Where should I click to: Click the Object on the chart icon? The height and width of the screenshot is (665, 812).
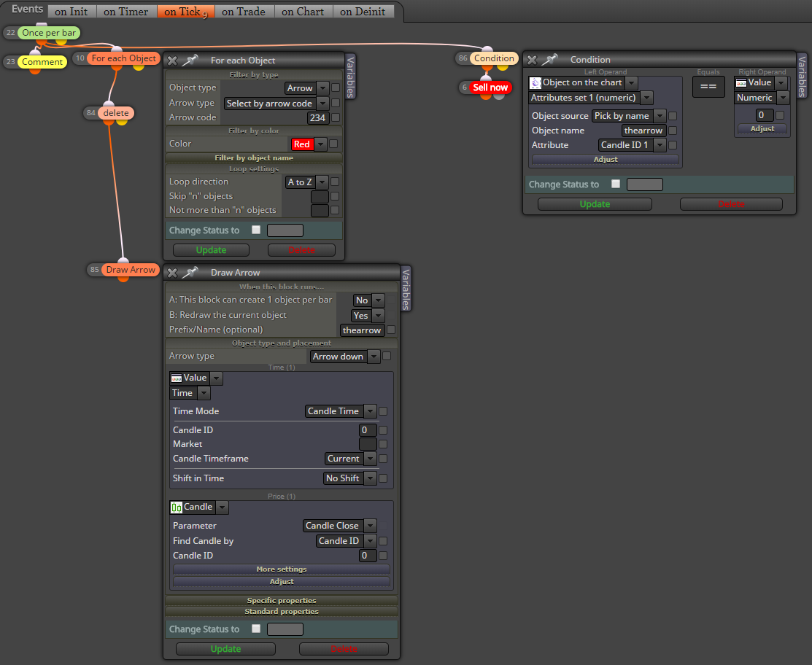(535, 83)
